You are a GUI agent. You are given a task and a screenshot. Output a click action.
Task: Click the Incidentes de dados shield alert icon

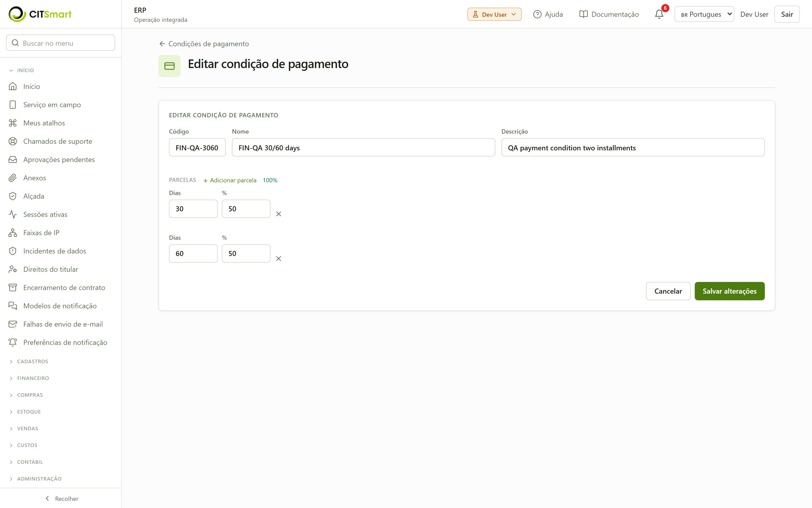click(x=13, y=251)
